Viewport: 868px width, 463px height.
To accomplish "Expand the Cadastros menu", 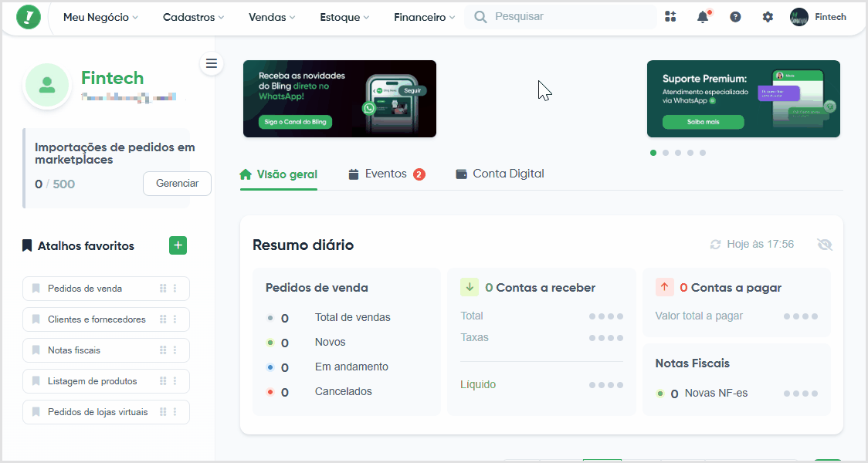I will tap(194, 17).
